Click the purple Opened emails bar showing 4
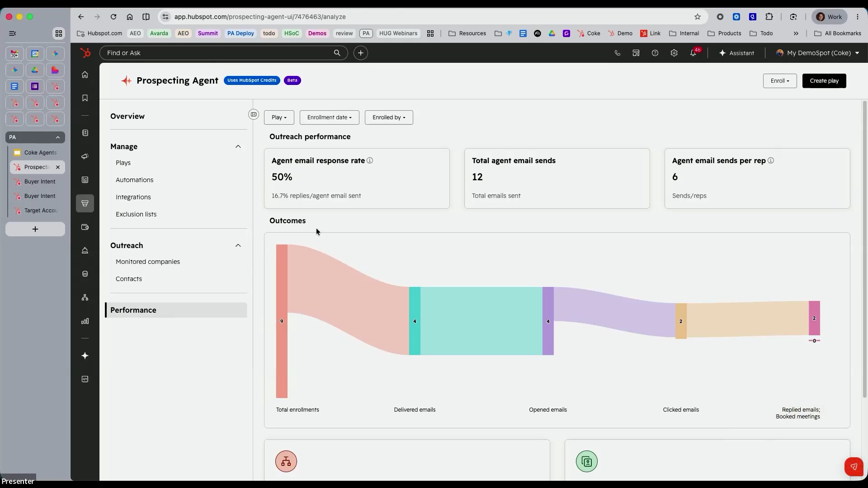Viewport: 868px width, 488px height. (548, 321)
